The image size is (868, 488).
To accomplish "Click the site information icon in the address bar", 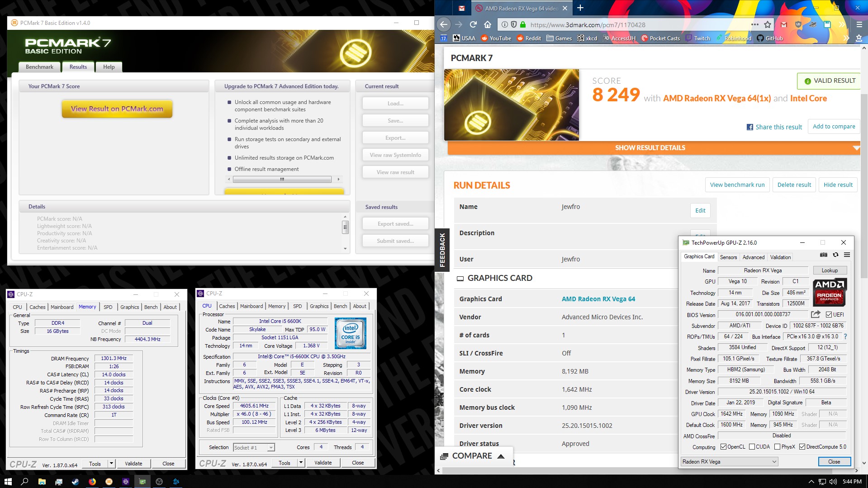I will pos(505,24).
